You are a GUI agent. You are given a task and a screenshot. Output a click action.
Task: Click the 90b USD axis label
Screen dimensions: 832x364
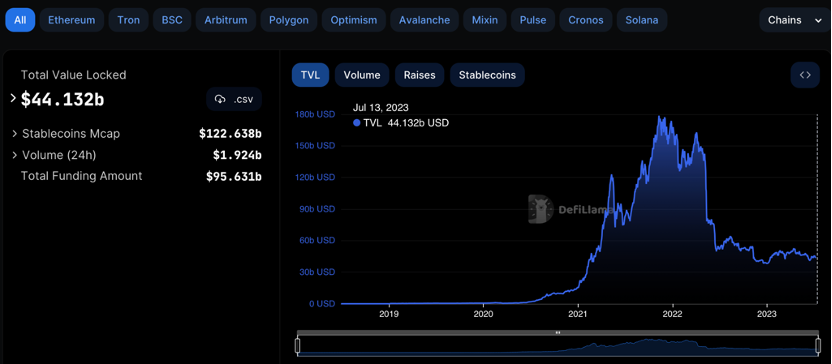(317, 209)
